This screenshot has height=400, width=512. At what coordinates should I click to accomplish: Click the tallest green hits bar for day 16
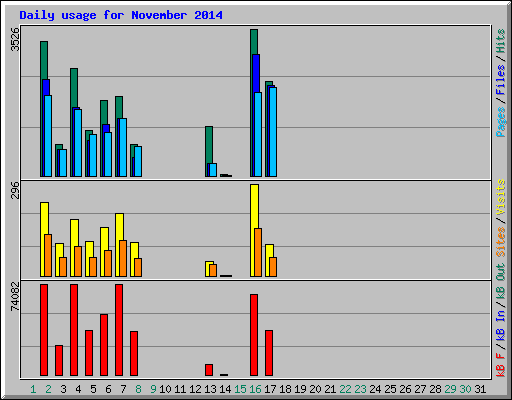(x=254, y=42)
